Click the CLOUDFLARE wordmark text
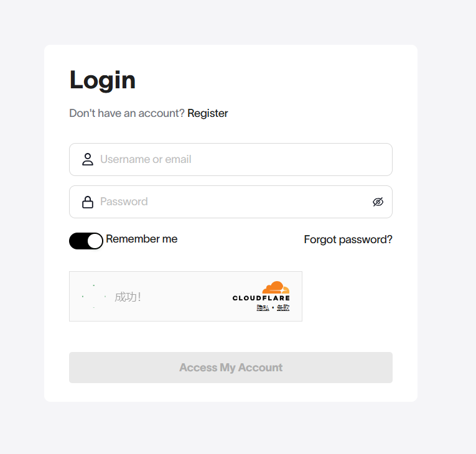The width and height of the screenshot is (476, 454). (261, 298)
